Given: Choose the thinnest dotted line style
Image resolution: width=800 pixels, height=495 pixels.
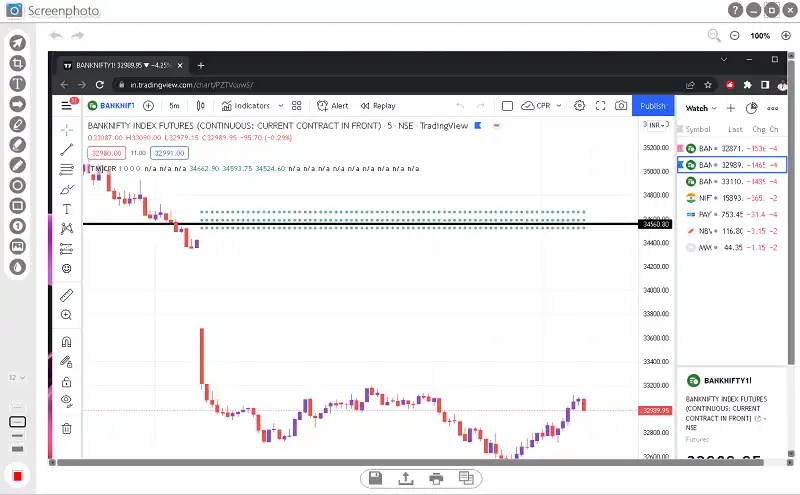Looking at the screenshot, I should point(17,408).
